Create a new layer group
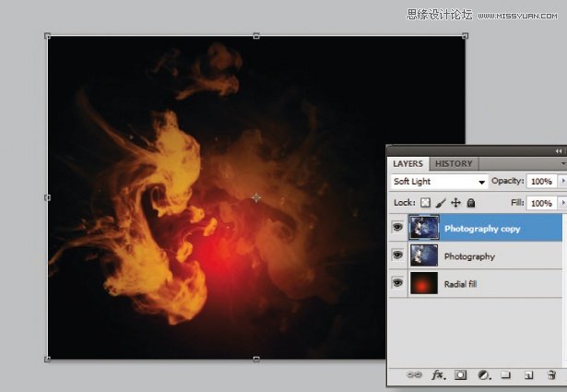 point(505,376)
